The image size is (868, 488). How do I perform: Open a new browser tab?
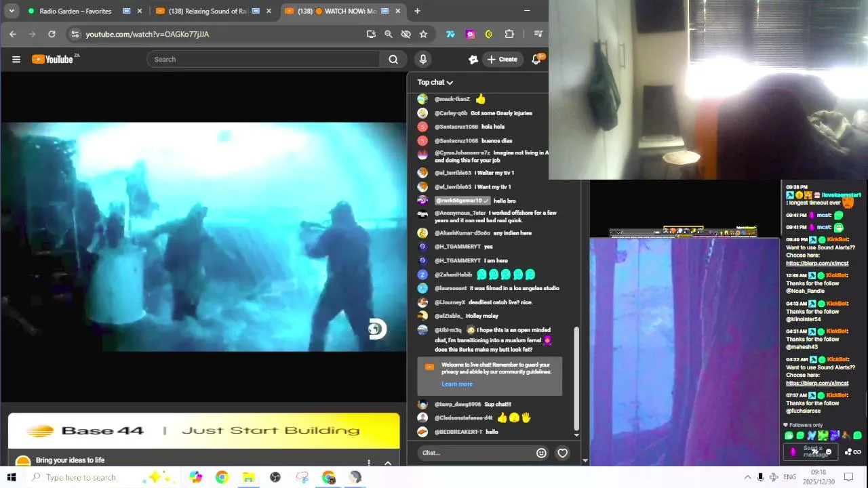click(x=417, y=11)
